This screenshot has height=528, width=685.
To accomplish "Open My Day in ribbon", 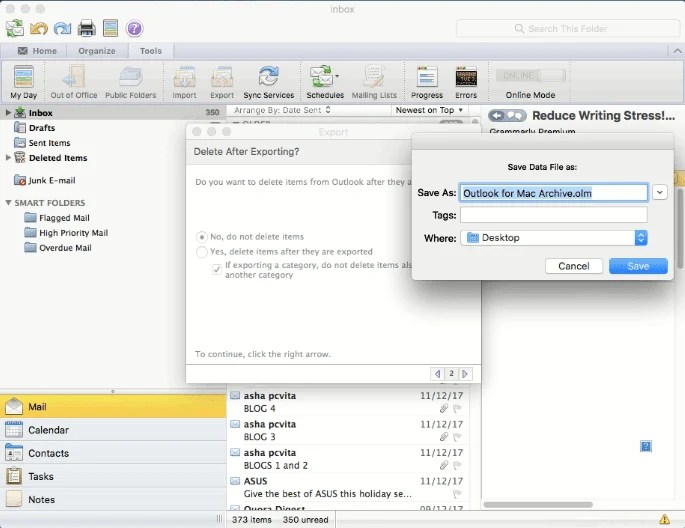I will coord(24,82).
